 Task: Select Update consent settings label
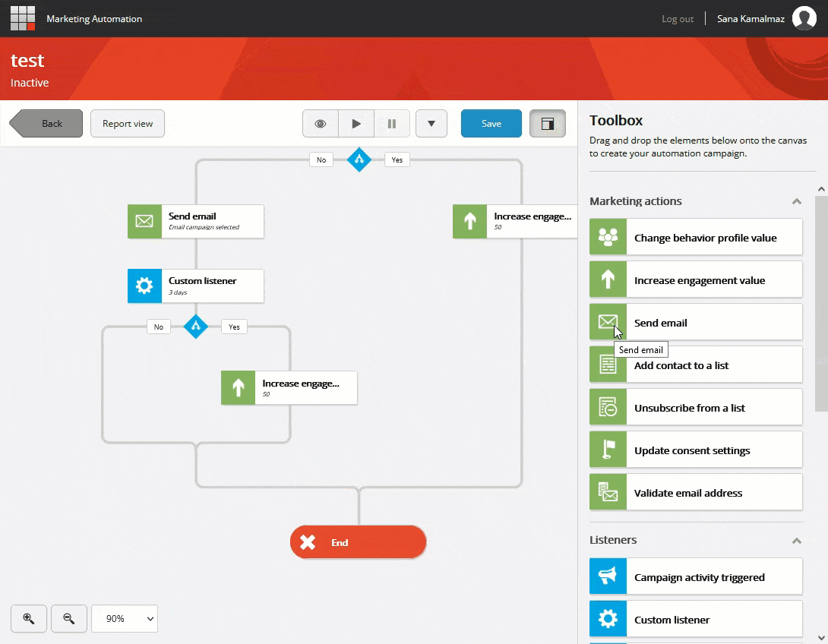[692, 451]
